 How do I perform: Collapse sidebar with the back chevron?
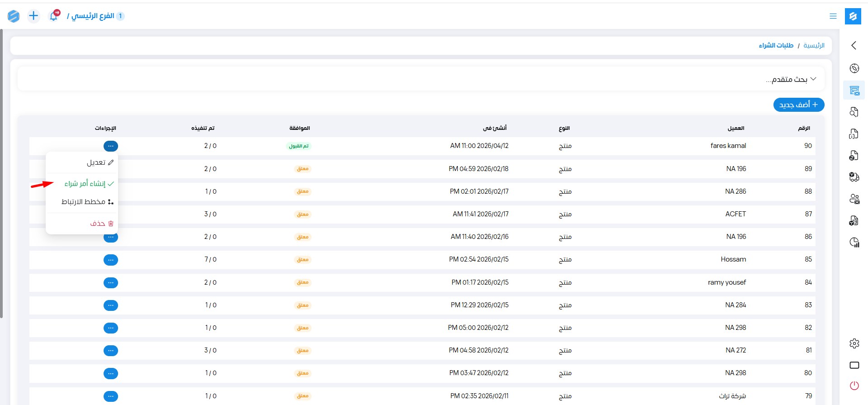(x=854, y=45)
